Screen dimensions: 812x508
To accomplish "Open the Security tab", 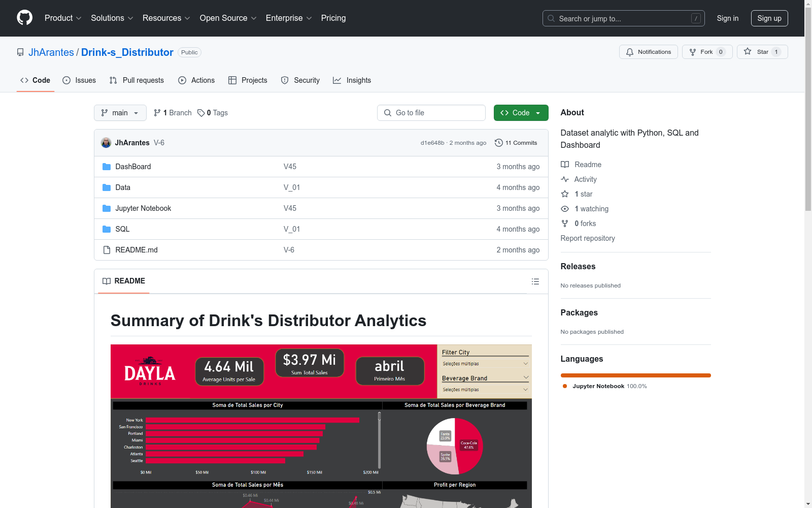I will point(300,80).
